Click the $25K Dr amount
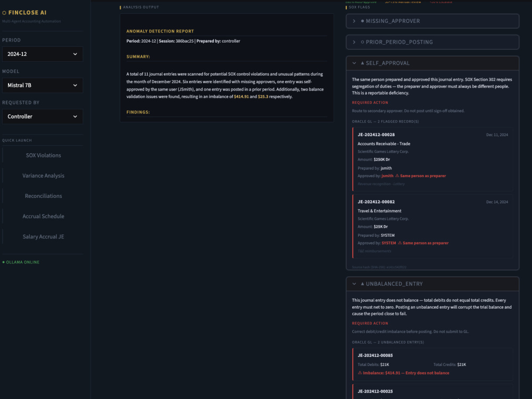This screenshot has width=532, height=399. pos(380,227)
